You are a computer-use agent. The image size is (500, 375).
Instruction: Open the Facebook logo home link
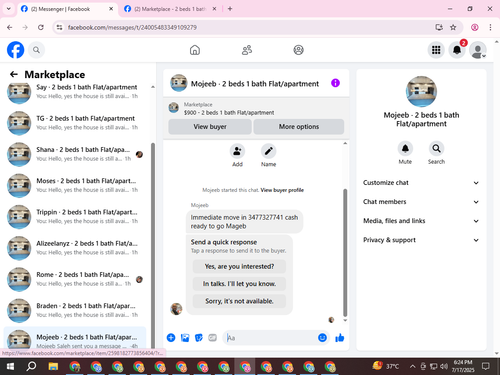coord(15,50)
